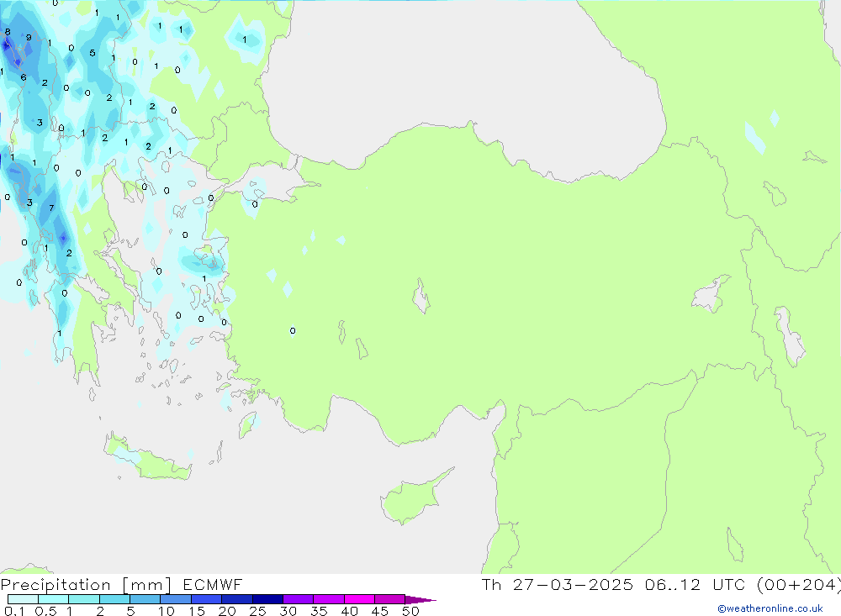The height and width of the screenshot is (616, 841).
Task: Click the "45" legend scale label
Action: pyautogui.click(x=380, y=611)
